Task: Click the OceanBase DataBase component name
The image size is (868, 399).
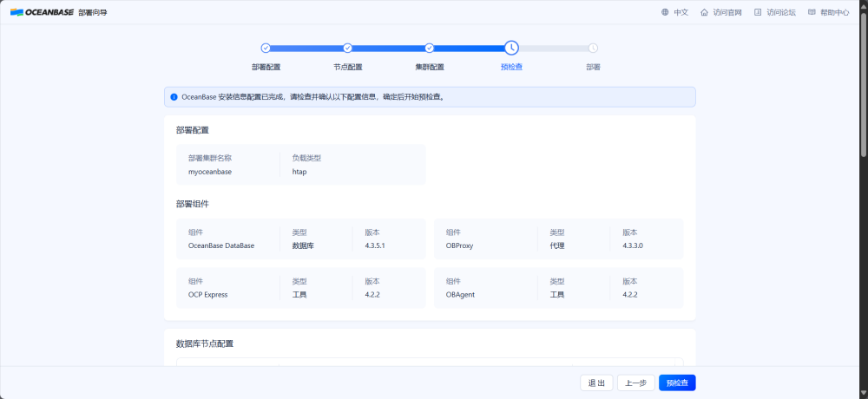Action: (221, 245)
